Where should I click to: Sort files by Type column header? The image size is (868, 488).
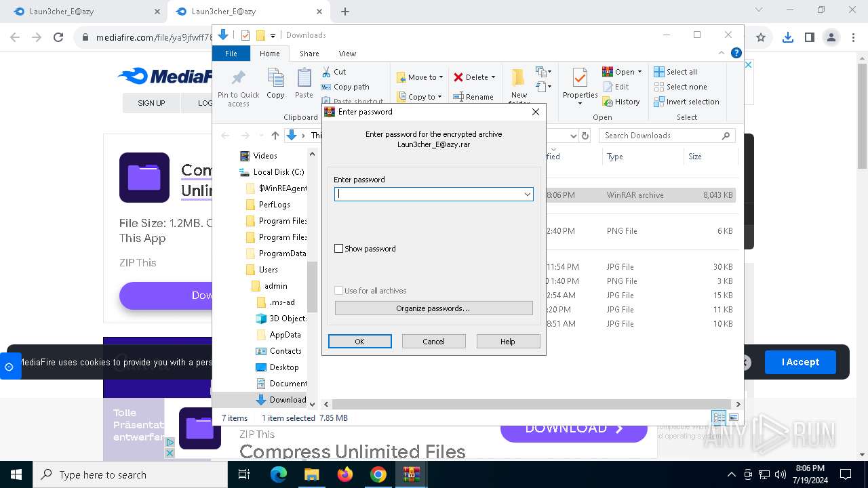[x=642, y=157]
